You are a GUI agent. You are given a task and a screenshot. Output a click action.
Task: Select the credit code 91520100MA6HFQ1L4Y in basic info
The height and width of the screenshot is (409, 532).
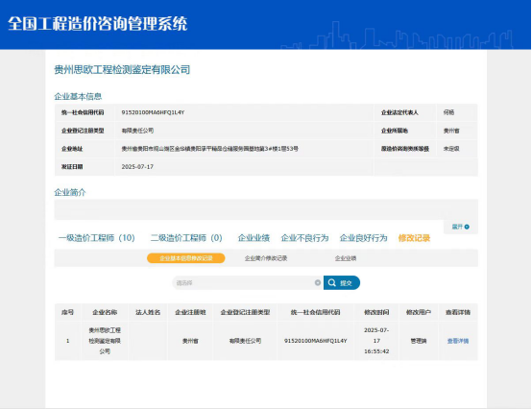(153, 112)
